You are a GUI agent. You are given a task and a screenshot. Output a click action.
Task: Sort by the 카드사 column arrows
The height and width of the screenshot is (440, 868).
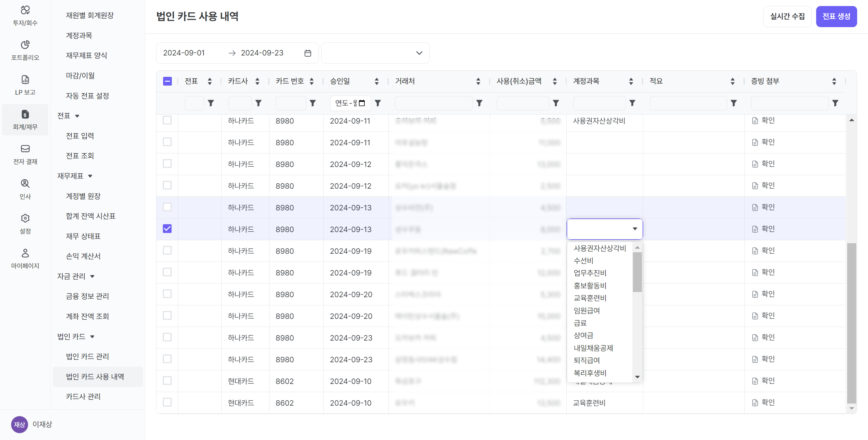(x=257, y=81)
